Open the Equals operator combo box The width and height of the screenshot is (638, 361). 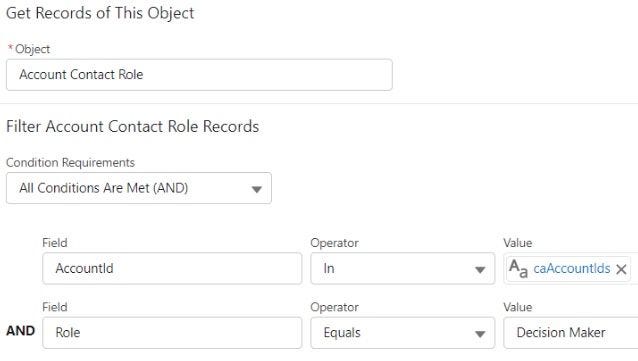[x=403, y=333]
